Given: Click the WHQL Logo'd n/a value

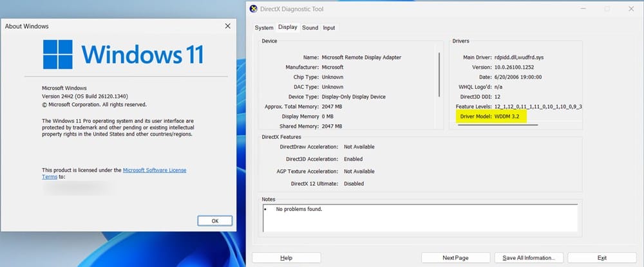Looking at the screenshot, I should click(498, 87).
